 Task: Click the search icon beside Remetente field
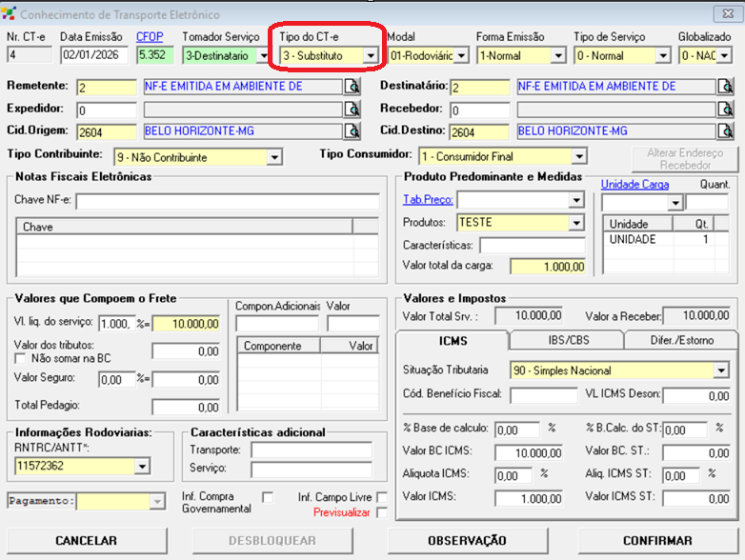click(x=352, y=88)
